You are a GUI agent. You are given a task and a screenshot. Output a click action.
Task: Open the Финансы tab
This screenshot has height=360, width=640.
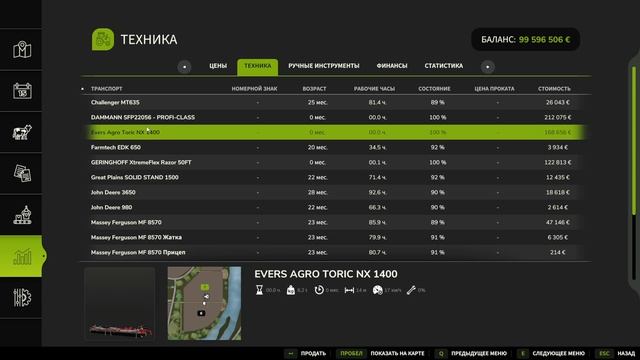(x=392, y=66)
